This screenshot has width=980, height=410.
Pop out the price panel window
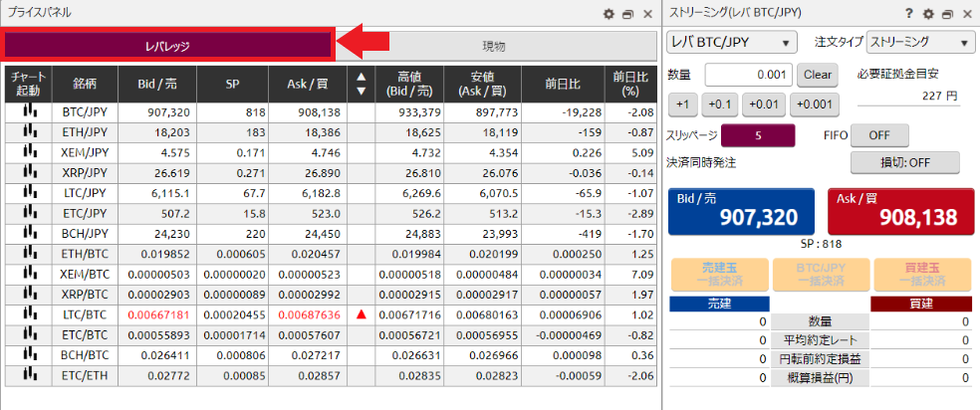(x=628, y=13)
